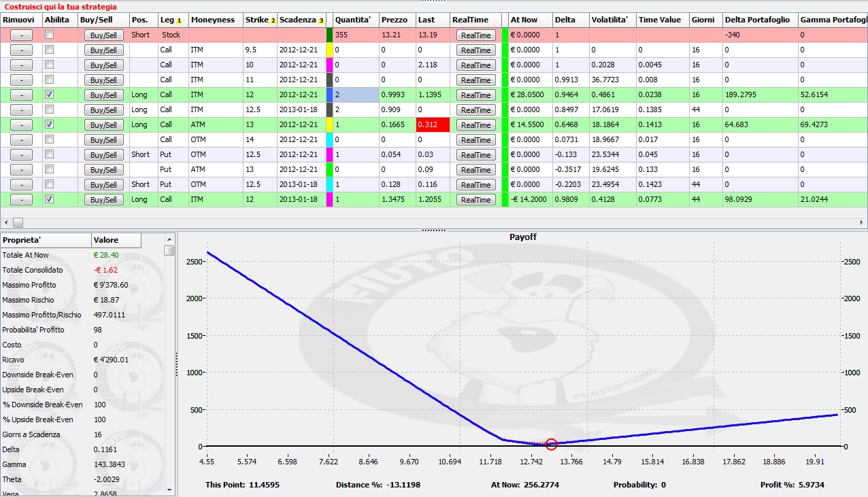
Task: Disable the Long Call ATM strike 13 checkbox
Action: click(x=49, y=124)
